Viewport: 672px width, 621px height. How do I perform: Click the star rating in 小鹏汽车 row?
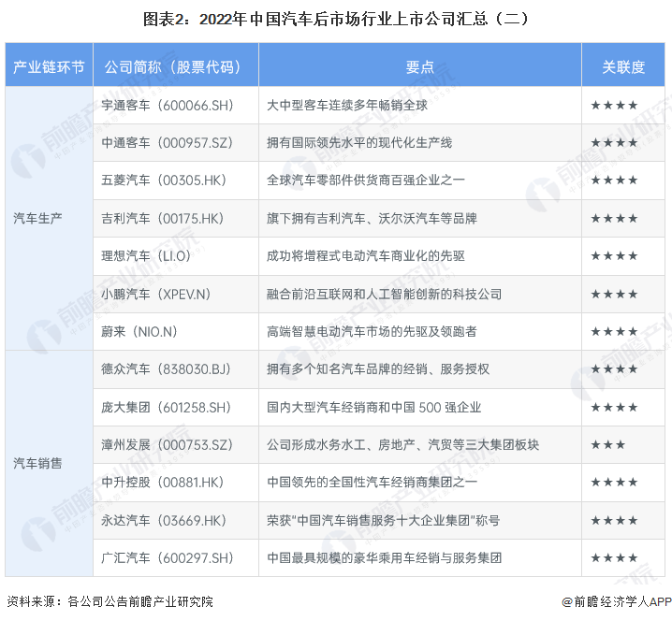point(614,295)
